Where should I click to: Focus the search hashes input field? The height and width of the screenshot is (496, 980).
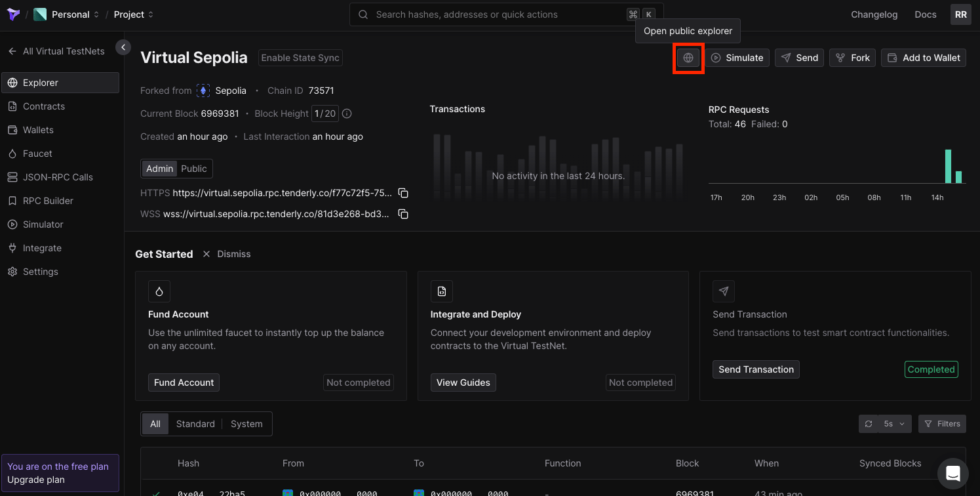click(507, 14)
